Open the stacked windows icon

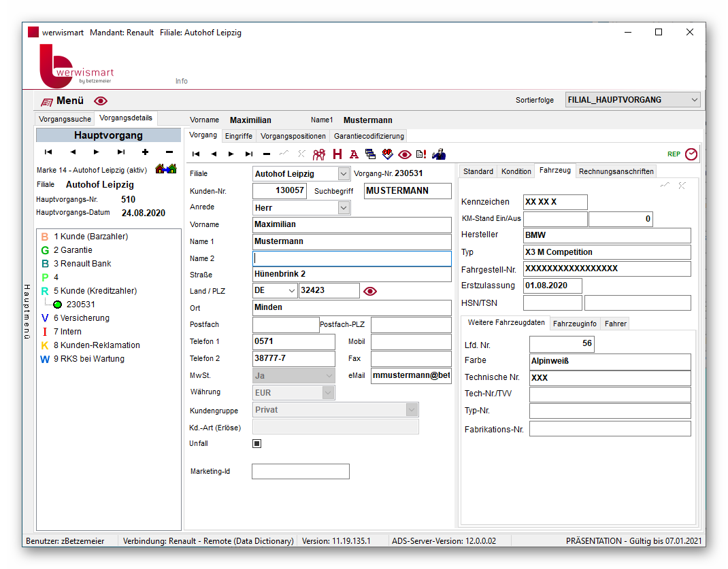coord(371,154)
